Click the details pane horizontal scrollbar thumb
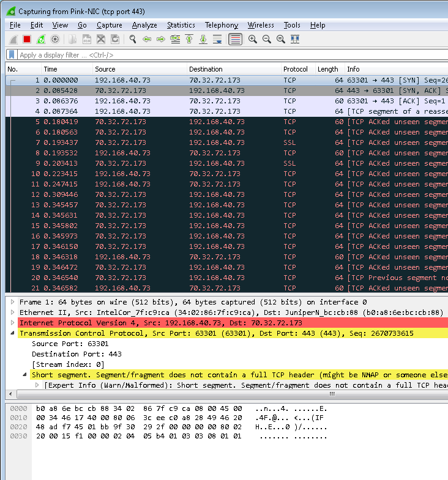Image resolution: width=448 pixels, height=480 pixels. click(233, 394)
